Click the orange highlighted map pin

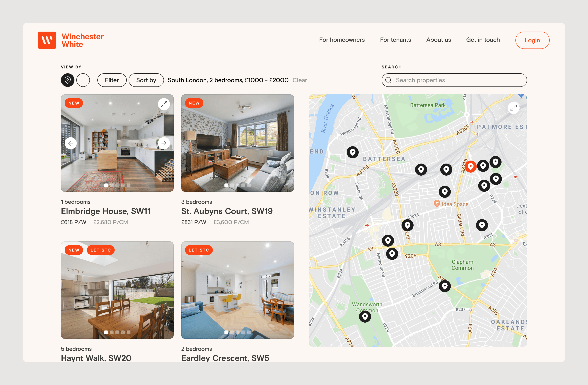click(470, 166)
